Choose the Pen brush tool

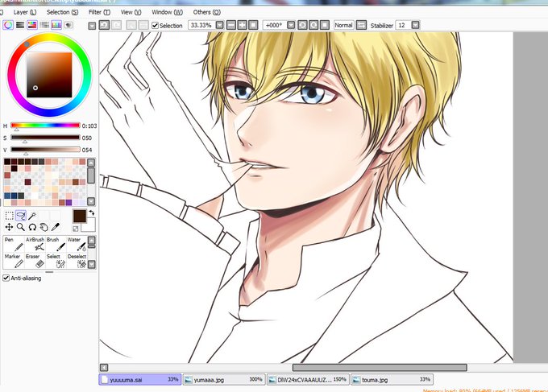pos(14,244)
